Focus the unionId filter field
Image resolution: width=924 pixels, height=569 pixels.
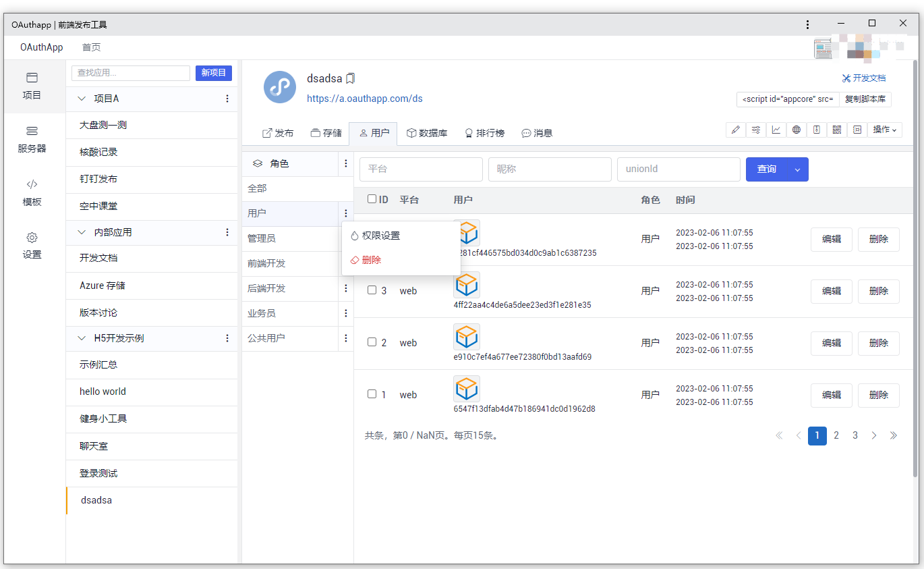tap(678, 169)
